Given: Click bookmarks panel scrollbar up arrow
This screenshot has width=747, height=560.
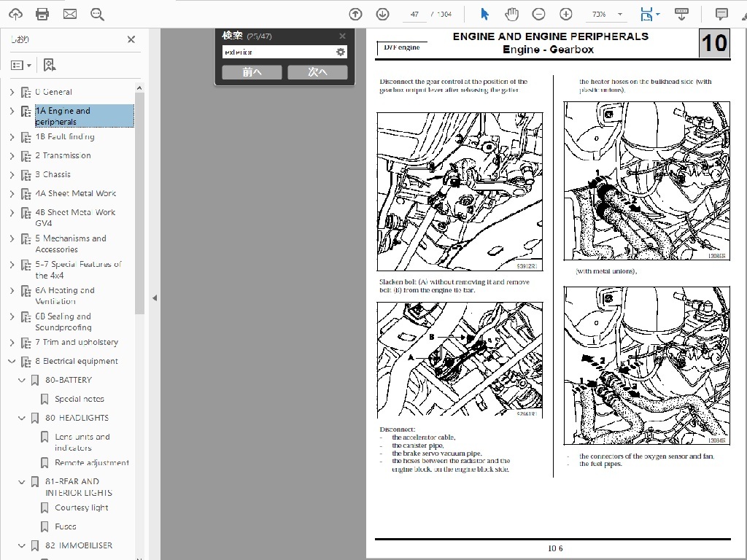Looking at the screenshot, I should (x=139, y=87).
